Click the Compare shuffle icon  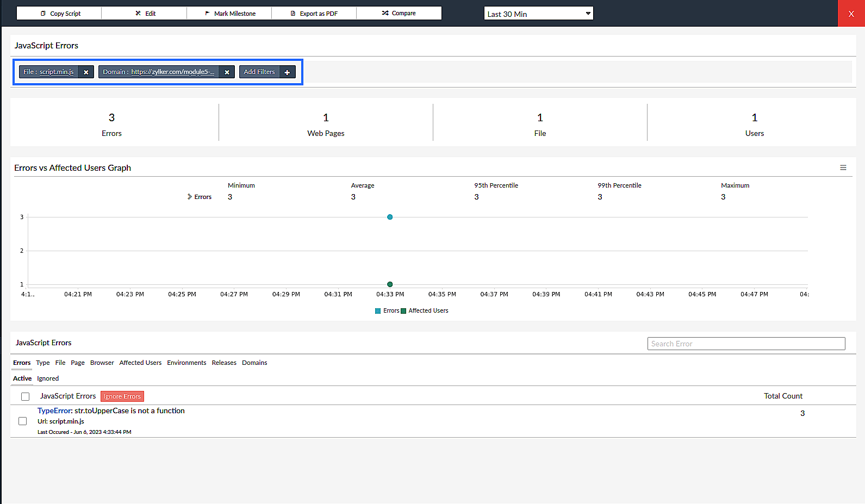(385, 14)
